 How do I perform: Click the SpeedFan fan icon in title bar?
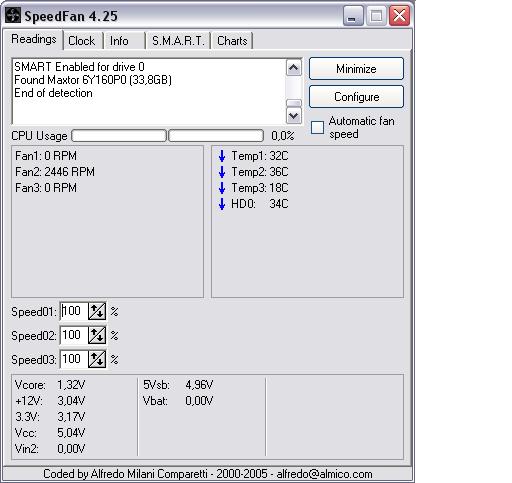tap(13, 15)
